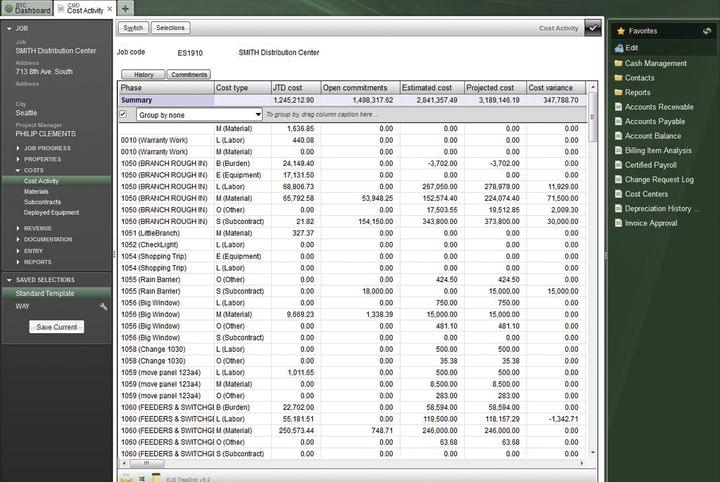Click the plus icon to add a new tab
Viewport: 720px width, 482px height.
click(125, 8)
